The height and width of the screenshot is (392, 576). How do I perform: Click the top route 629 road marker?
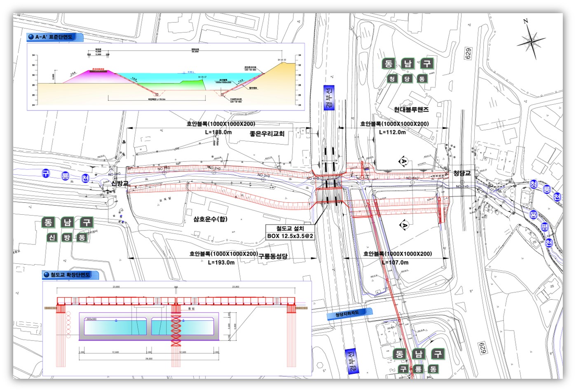pyautogui.click(x=468, y=54)
